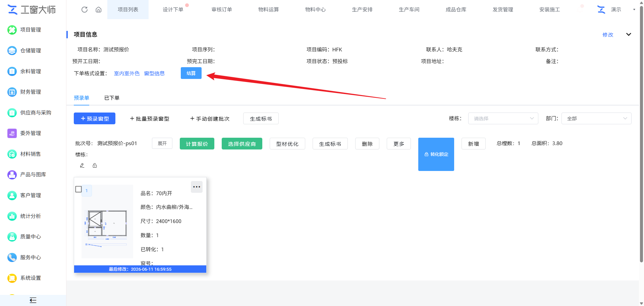Click the 70内开 window drawing thumbnail
Screen dimensions: 644x306
[107, 222]
